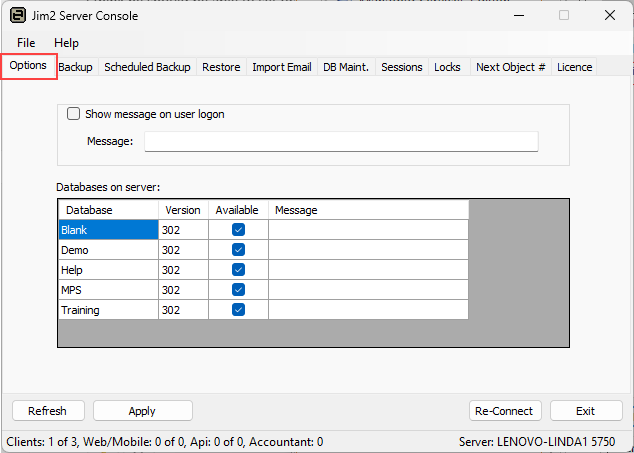The width and height of the screenshot is (634, 453).
Task: Select the Options tab
Action: (28, 66)
